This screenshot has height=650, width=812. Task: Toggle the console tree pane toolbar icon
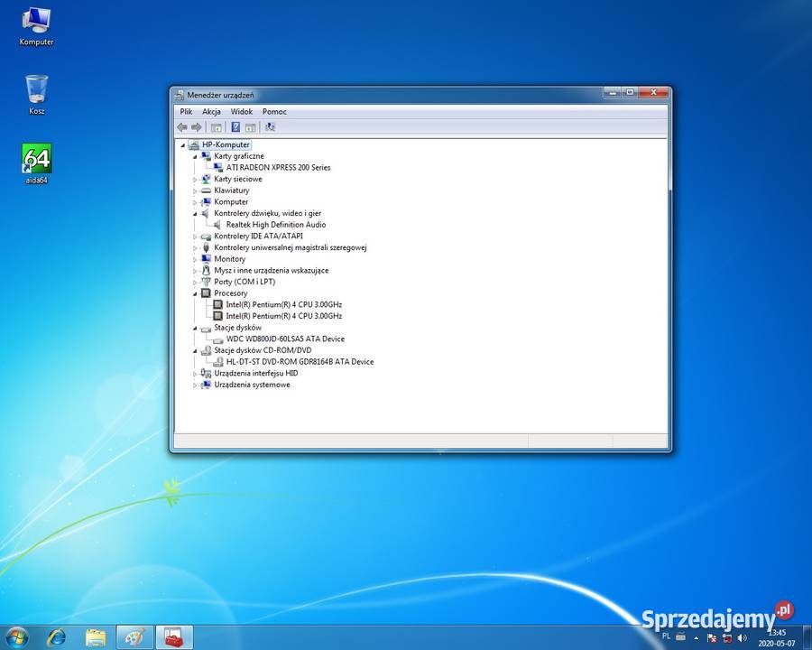(217, 127)
